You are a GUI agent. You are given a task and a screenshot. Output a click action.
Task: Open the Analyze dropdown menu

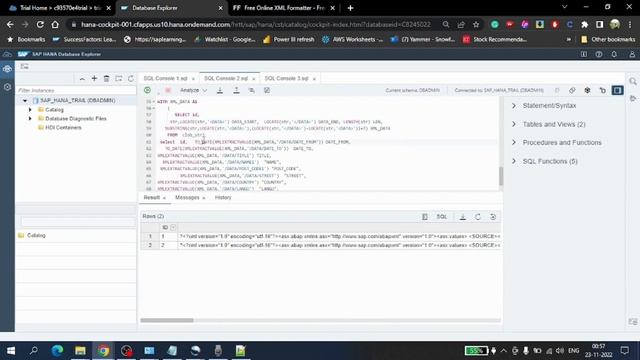[193, 90]
